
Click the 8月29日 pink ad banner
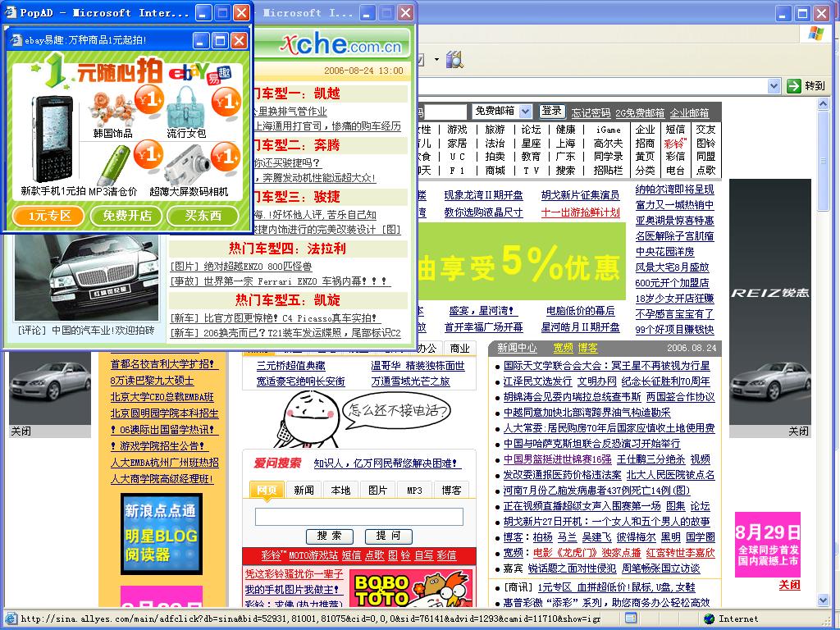coord(768,545)
